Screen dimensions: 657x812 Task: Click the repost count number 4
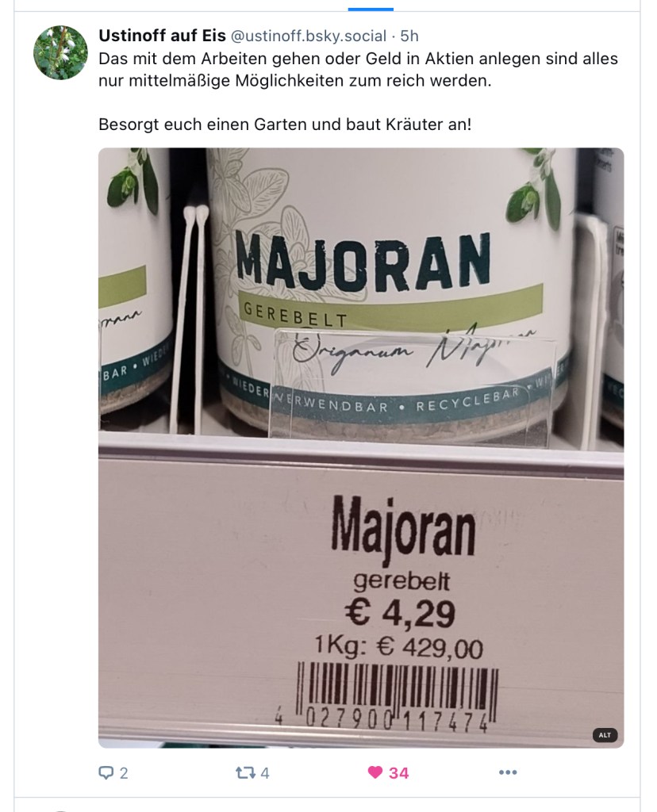265,773
